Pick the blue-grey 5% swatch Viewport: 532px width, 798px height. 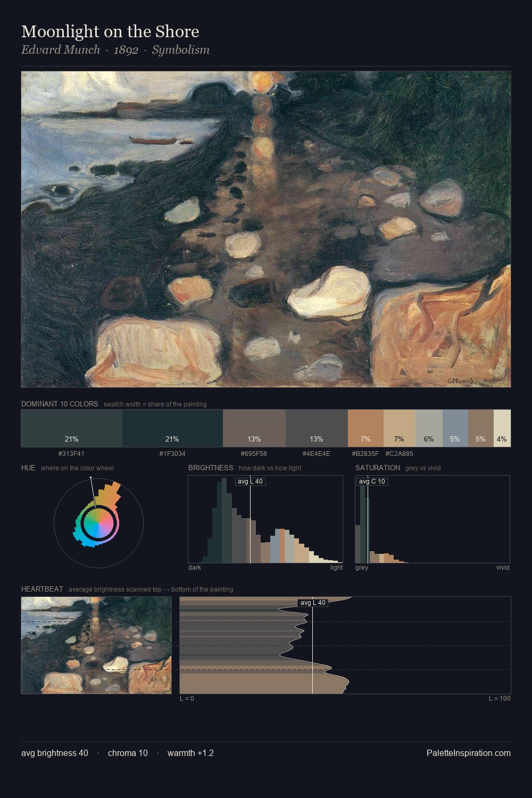point(455,428)
